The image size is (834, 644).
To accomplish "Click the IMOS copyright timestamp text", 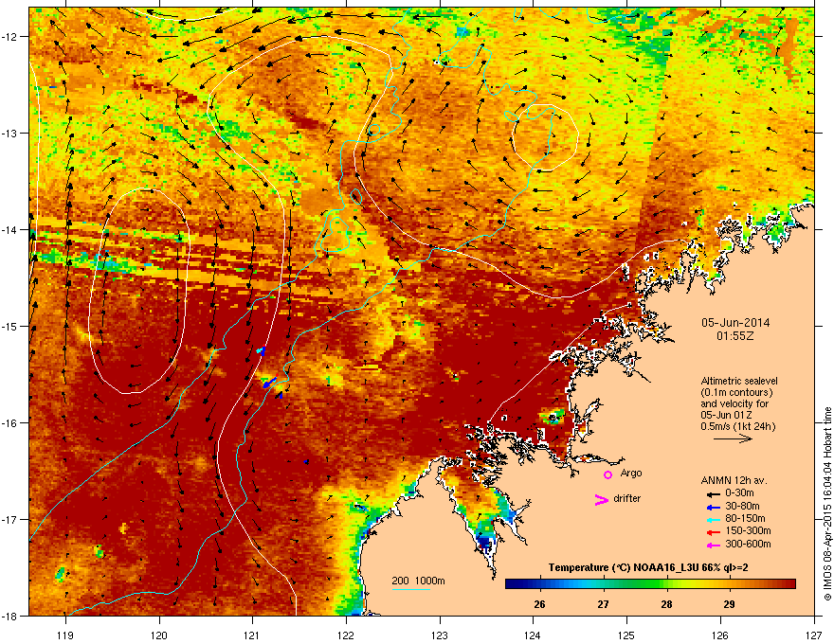I will click(x=827, y=504).
